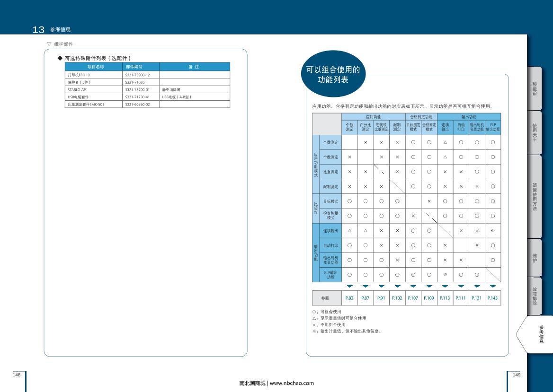This screenshot has height=392, width=553.
Task: Click the down arrow above P.107
Action: [x=413, y=287]
